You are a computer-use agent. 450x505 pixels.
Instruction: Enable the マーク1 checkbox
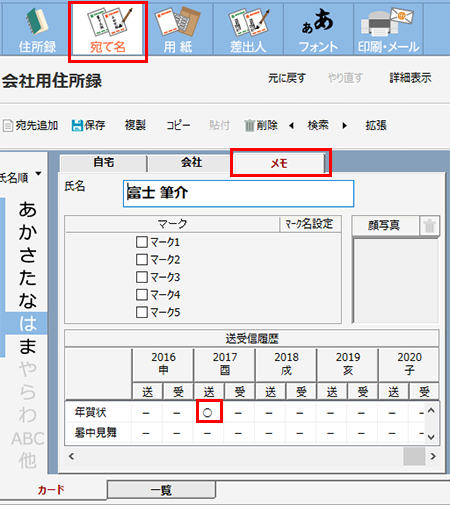(x=142, y=242)
